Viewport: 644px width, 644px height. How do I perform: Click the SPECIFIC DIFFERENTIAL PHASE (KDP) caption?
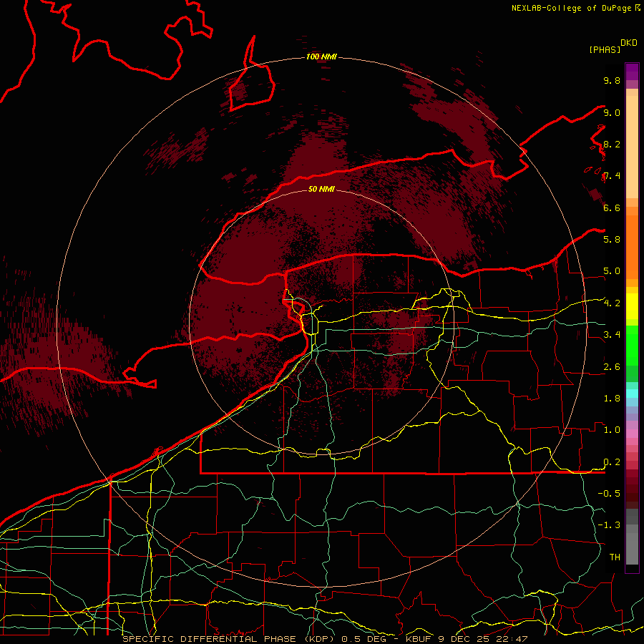(228, 639)
